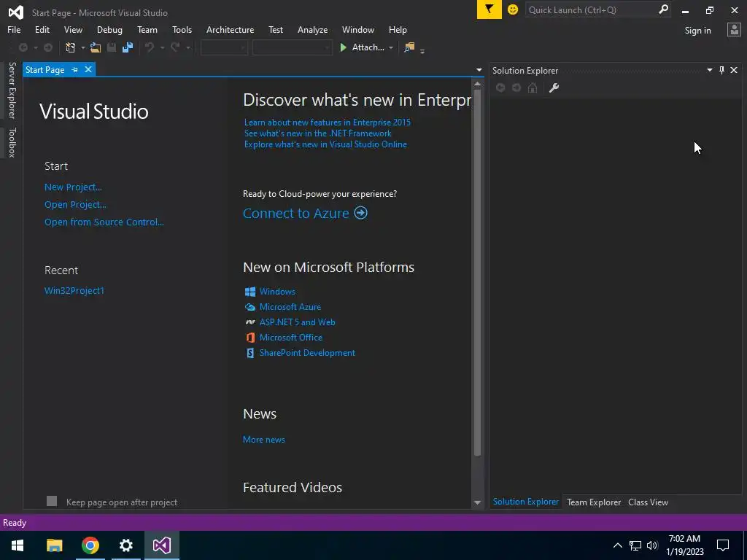Click the Solution Explorer auto-hide pin icon
747x560 pixels.
[721, 70]
